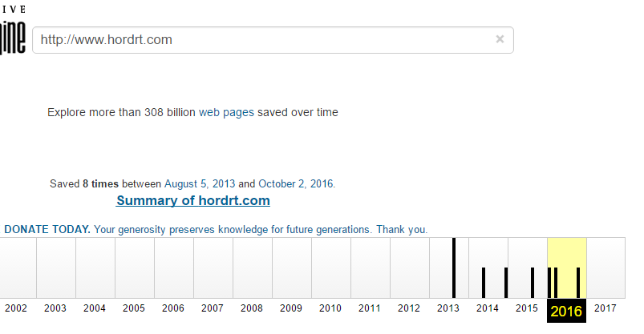Select year 2010 on timeline
The height and width of the screenshot is (334, 644).
click(x=330, y=308)
